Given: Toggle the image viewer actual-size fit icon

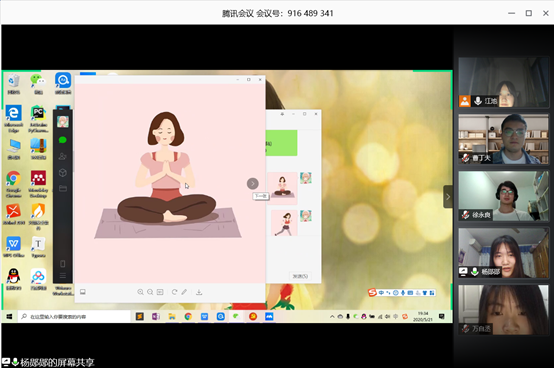Looking at the screenshot, I should [x=160, y=292].
